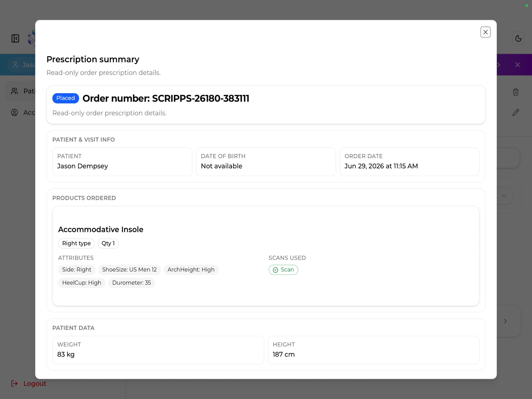
Task: Click the Durometer: 35 chip
Action: pos(132,283)
